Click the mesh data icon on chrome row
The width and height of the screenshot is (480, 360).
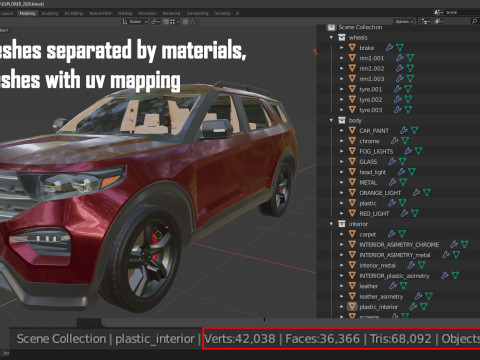tap(405, 141)
